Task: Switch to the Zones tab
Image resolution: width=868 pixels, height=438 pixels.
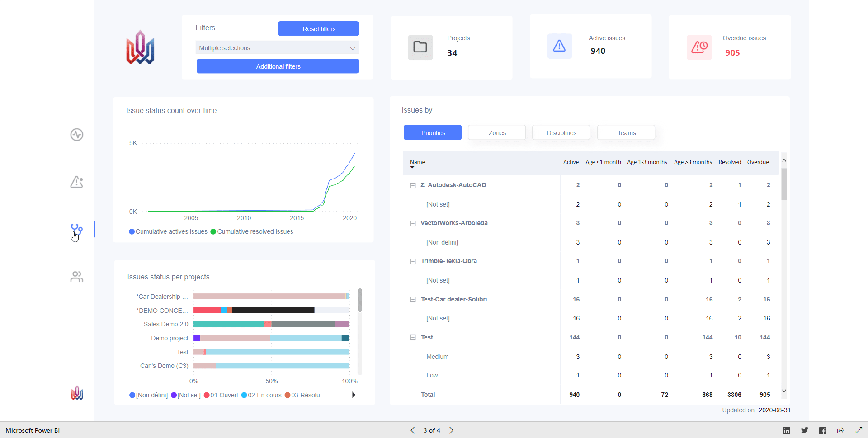Action: (x=497, y=132)
